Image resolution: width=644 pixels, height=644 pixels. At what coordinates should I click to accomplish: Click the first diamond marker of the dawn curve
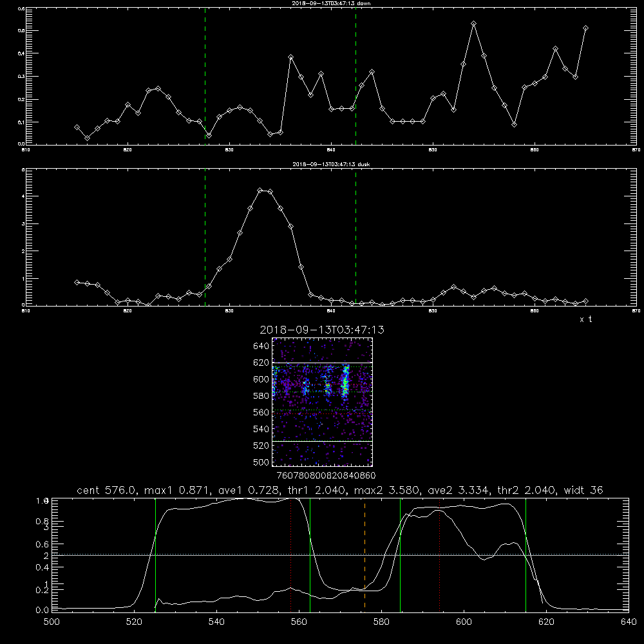[x=77, y=128]
